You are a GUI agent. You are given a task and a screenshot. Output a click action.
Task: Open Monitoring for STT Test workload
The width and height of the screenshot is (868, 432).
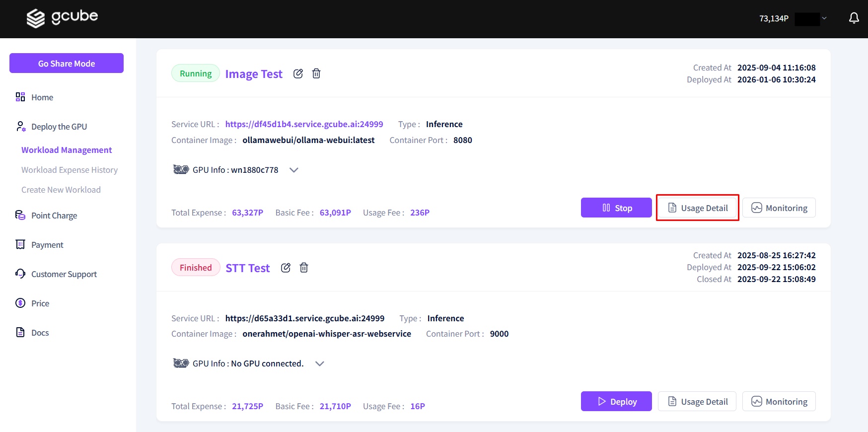[x=779, y=401]
